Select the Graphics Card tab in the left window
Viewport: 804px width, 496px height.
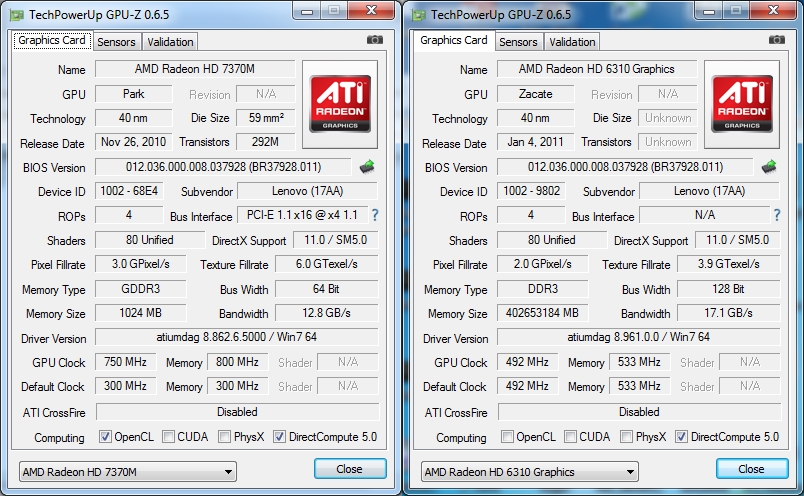tap(52, 41)
